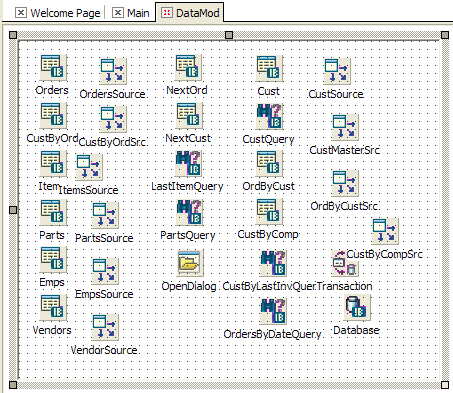Click the top-center form sizing handle
Screen dimensions: 453x393
tap(229, 35)
